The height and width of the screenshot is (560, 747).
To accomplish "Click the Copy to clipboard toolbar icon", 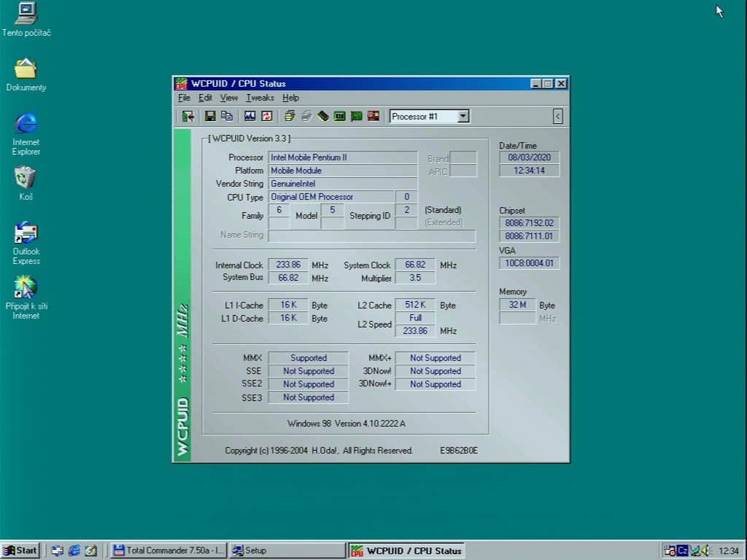I will point(227,116).
